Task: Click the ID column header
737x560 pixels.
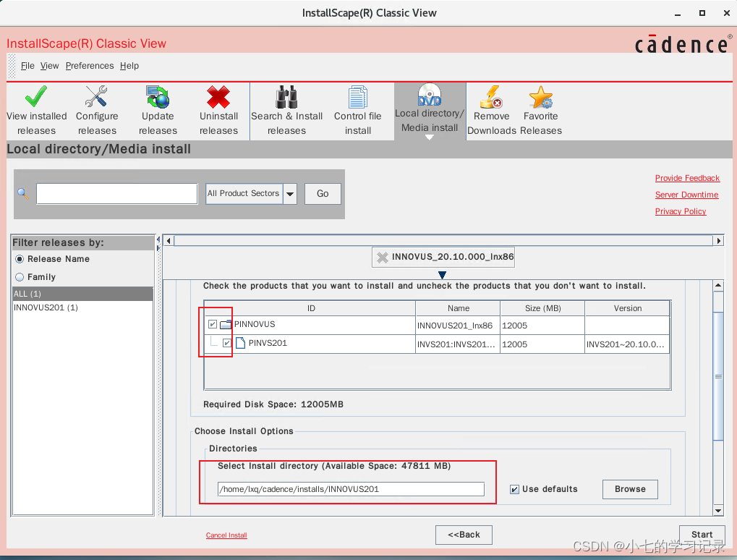Action: pyautogui.click(x=310, y=308)
